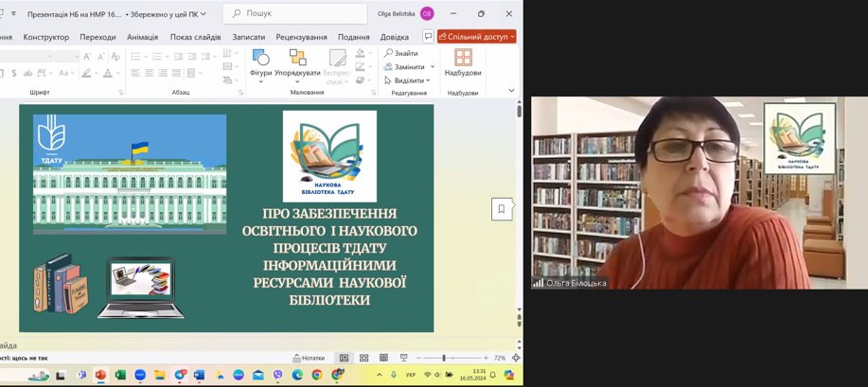Increase the list indent level
868x387 pixels.
pyautogui.click(x=192, y=56)
